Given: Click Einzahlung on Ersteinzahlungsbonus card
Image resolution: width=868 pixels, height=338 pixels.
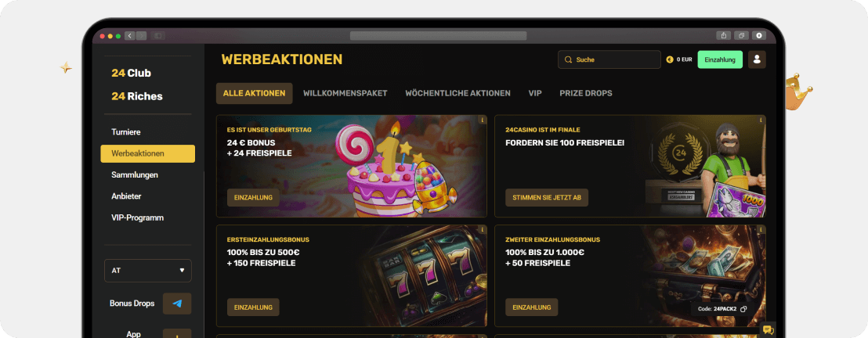Looking at the screenshot, I should pyautogui.click(x=253, y=307).
